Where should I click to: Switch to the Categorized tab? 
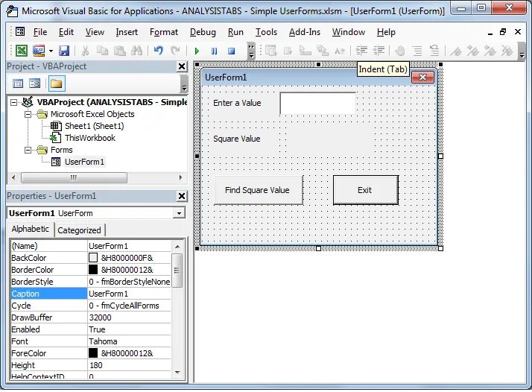tap(80, 230)
